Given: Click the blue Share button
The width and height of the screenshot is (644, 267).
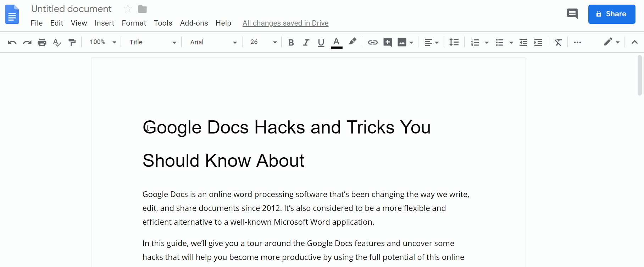Looking at the screenshot, I should click(611, 14).
